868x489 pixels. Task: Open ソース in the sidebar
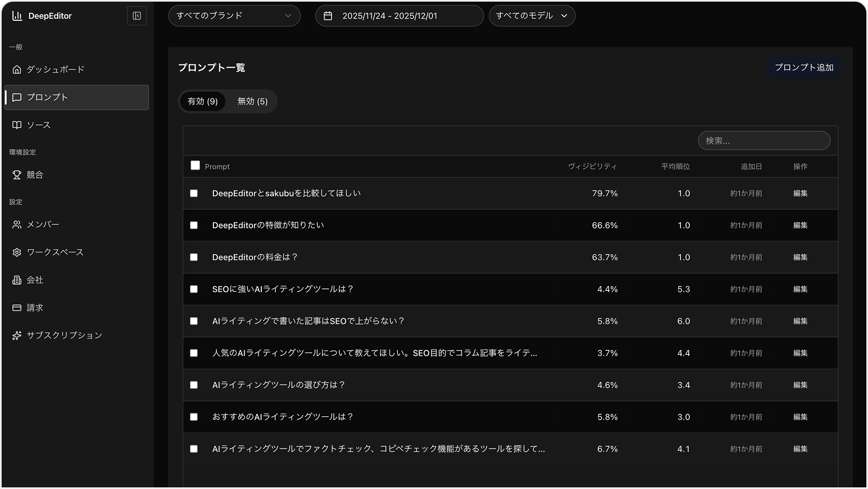(76, 125)
